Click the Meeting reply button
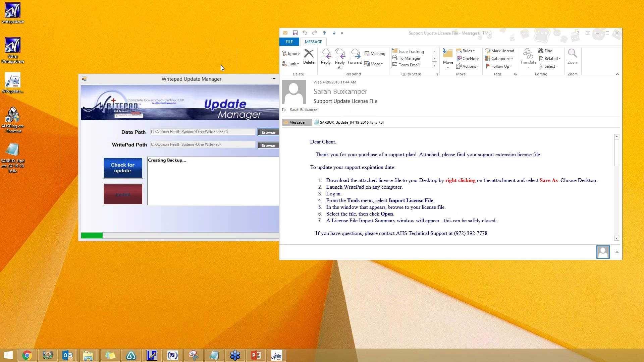This screenshot has width=644, height=362. pos(375,54)
